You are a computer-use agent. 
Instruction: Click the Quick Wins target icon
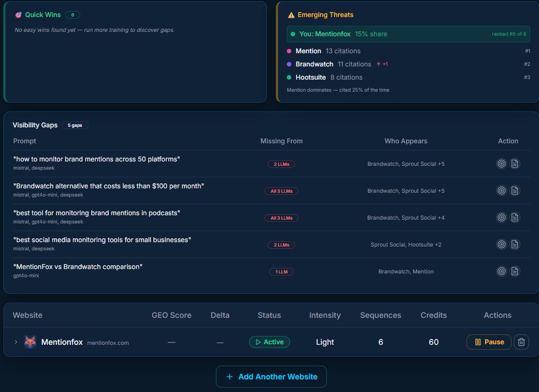click(x=18, y=15)
